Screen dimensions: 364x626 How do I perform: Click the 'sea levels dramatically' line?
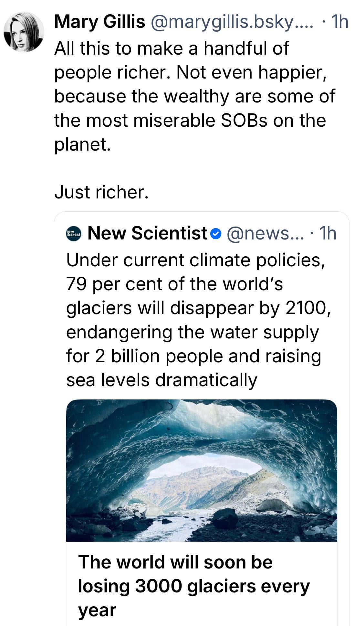click(x=161, y=380)
